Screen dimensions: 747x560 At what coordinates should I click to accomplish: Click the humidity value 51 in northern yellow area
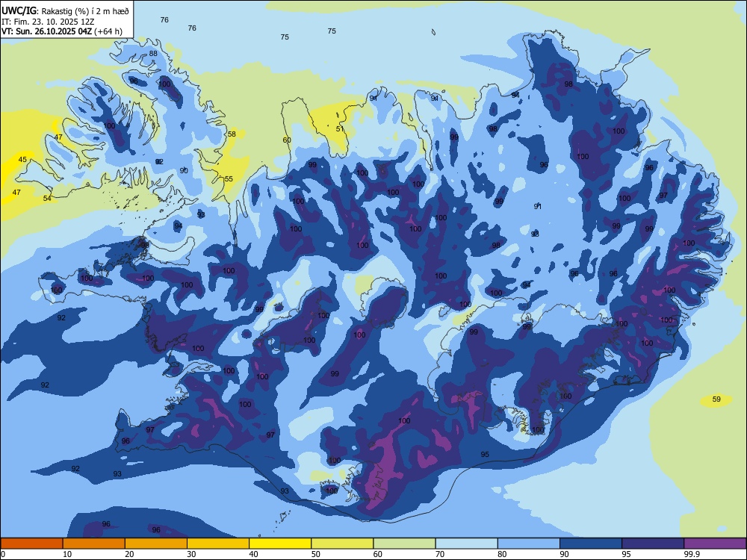click(x=340, y=129)
